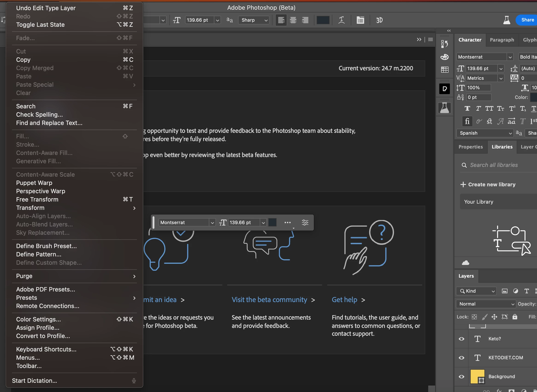
Task: Toggle the Character and Paragraph panels icon
Action: tap(360, 20)
